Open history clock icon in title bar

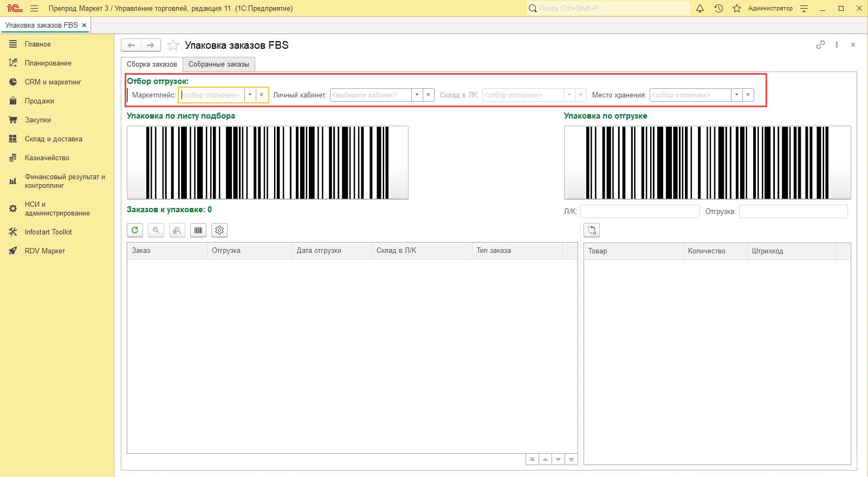tap(718, 8)
